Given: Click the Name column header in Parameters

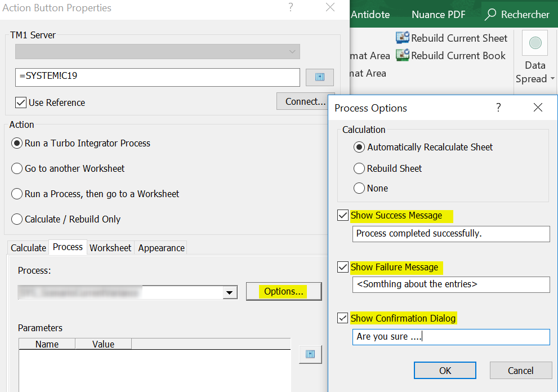Looking at the screenshot, I should click(47, 344).
